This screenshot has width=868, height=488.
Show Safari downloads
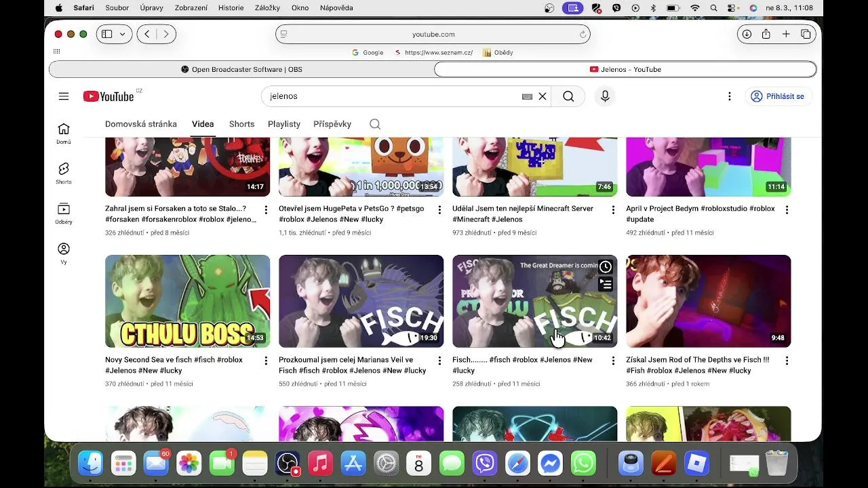pyautogui.click(x=747, y=34)
